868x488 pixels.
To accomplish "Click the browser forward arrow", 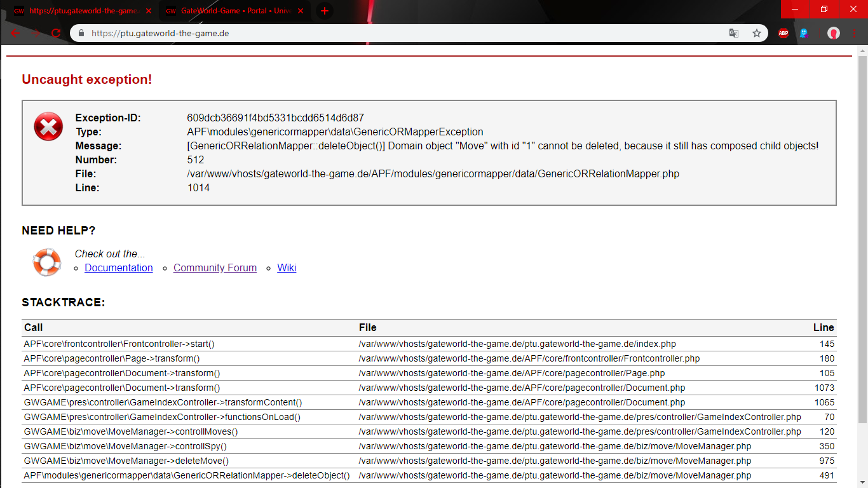I will tap(36, 34).
